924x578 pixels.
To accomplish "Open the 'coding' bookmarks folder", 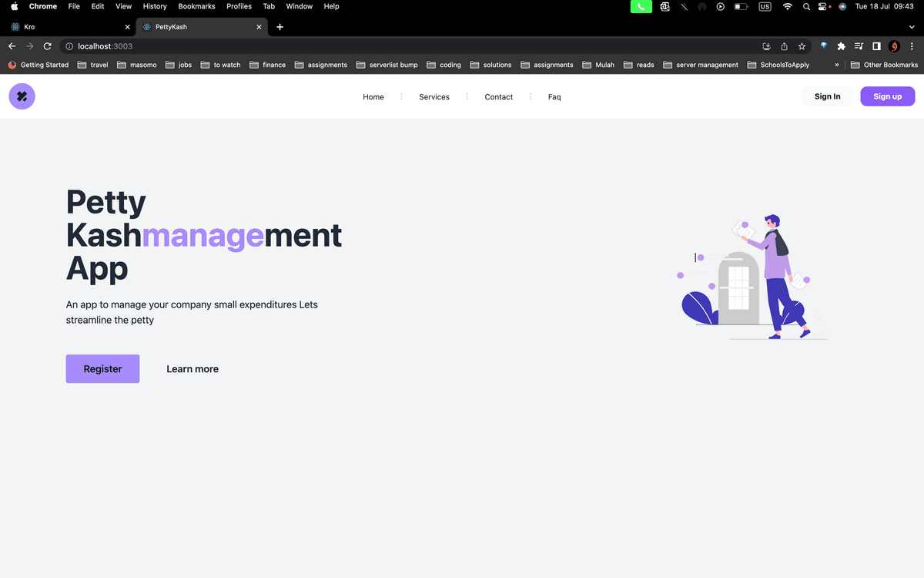I will coord(444,65).
